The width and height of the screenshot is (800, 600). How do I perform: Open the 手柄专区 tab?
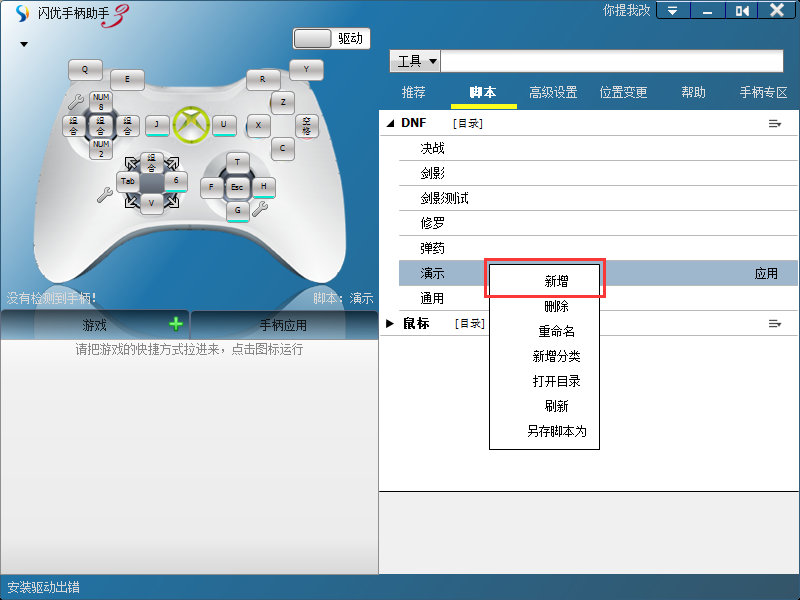point(764,92)
